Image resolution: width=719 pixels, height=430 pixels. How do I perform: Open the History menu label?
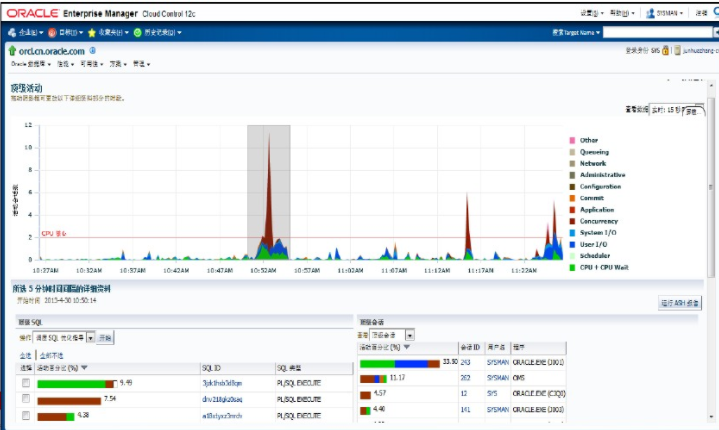tap(163, 33)
